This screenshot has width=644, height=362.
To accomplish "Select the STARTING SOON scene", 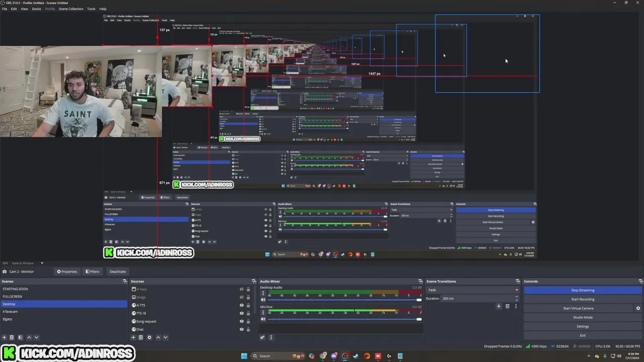I will (64, 289).
